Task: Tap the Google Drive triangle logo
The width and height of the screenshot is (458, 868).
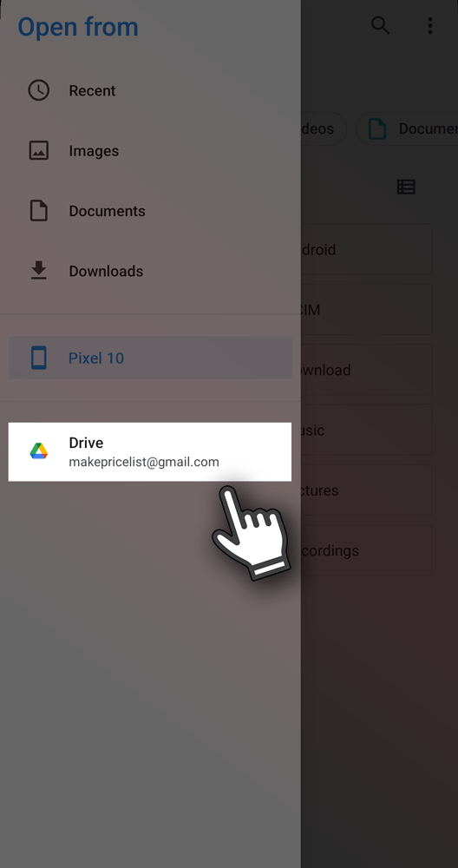Action: point(39,451)
